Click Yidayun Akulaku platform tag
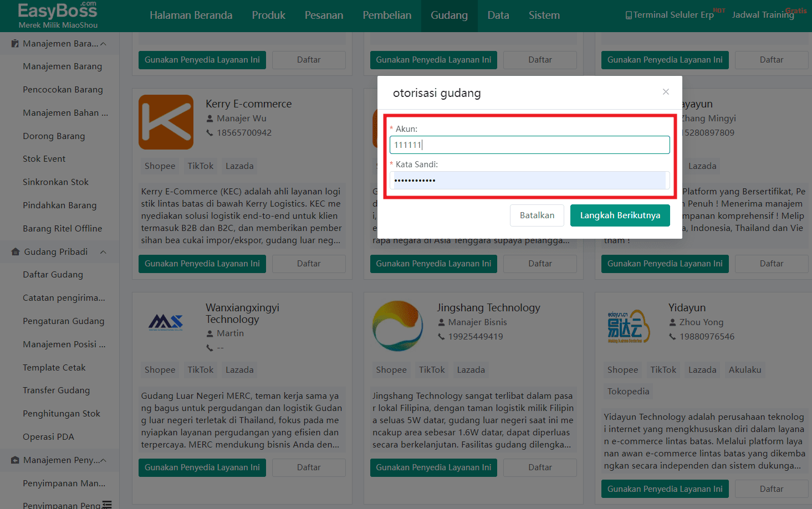 [x=745, y=370]
